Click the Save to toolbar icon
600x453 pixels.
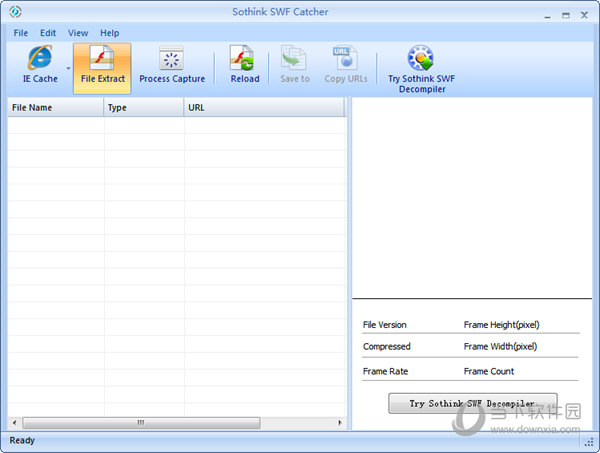coord(294,64)
